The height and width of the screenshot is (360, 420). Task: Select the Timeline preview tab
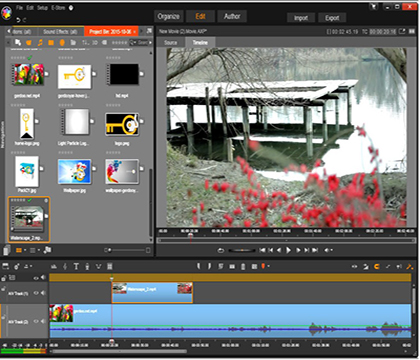point(200,43)
